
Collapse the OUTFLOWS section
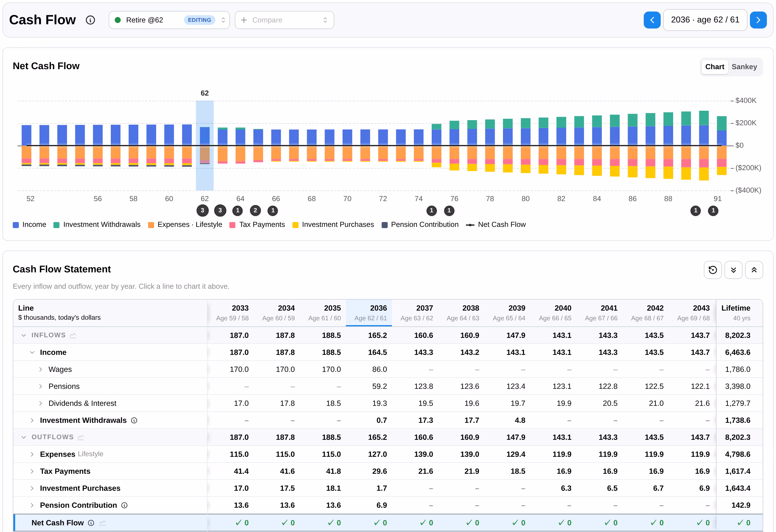pyautogui.click(x=23, y=437)
